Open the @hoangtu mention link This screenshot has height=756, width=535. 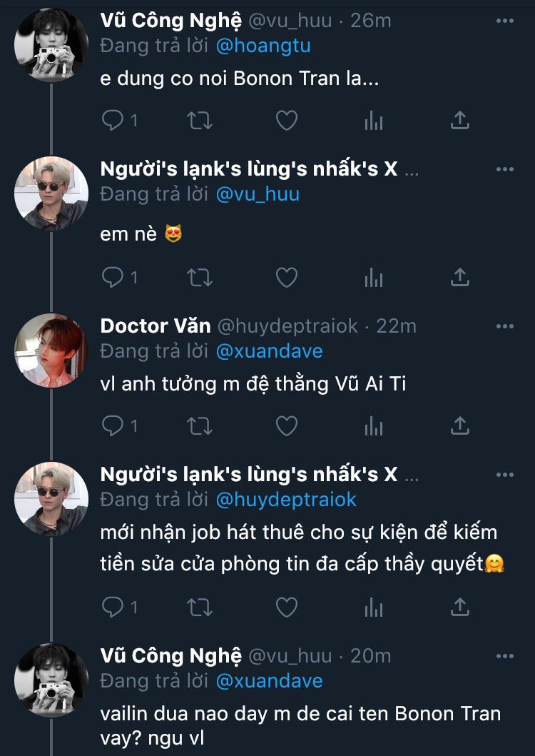coord(264,46)
